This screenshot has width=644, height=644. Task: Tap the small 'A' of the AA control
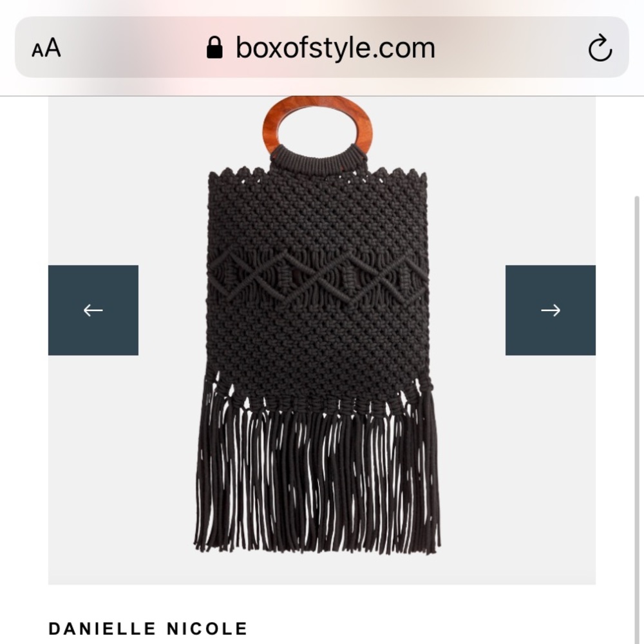point(37,51)
